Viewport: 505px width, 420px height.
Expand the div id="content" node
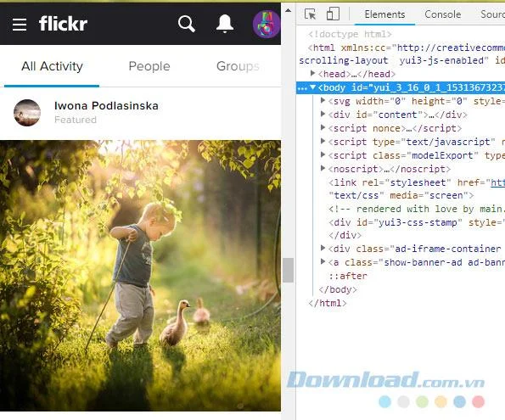click(x=323, y=114)
